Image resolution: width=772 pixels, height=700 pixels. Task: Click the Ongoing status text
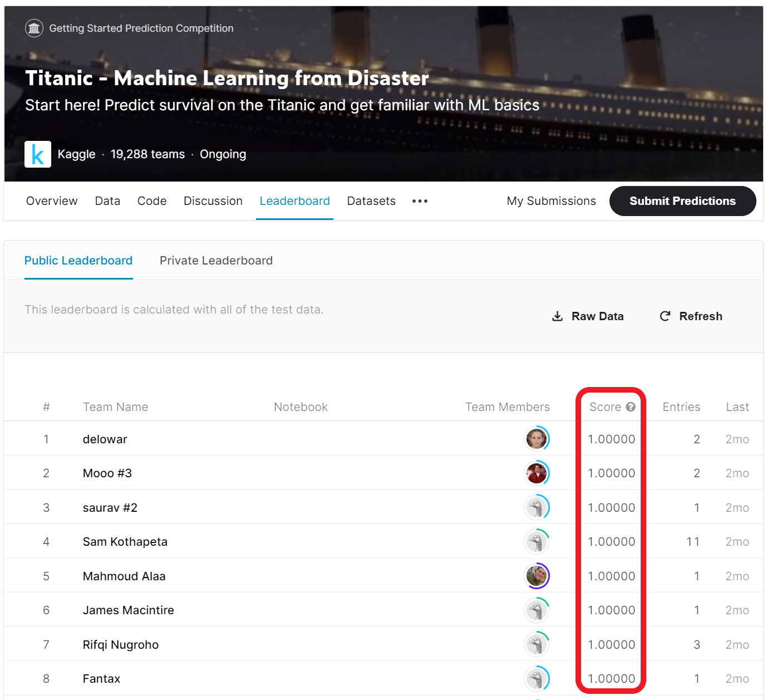(x=223, y=154)
